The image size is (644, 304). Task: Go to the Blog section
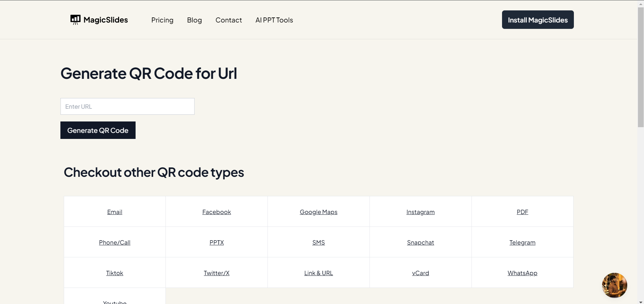[194, 20]
